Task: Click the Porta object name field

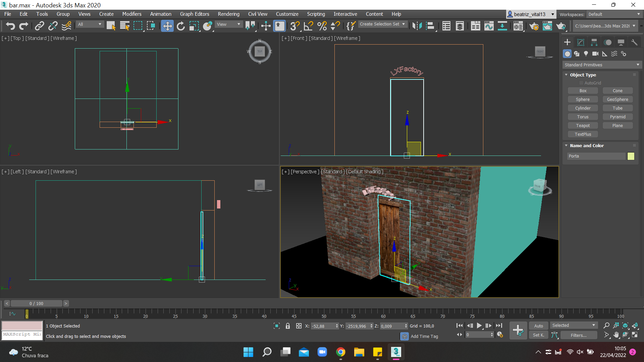Action: (x=596, y=156)
